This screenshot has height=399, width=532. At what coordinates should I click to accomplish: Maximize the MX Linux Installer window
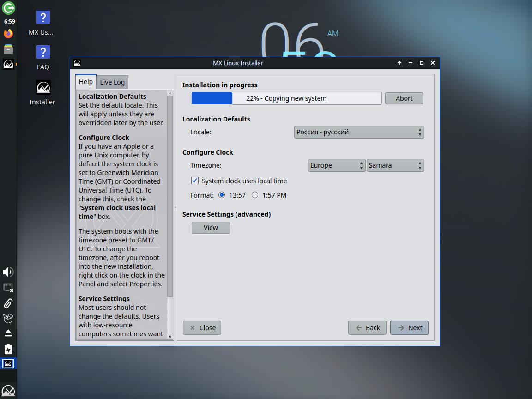point(421,63)
